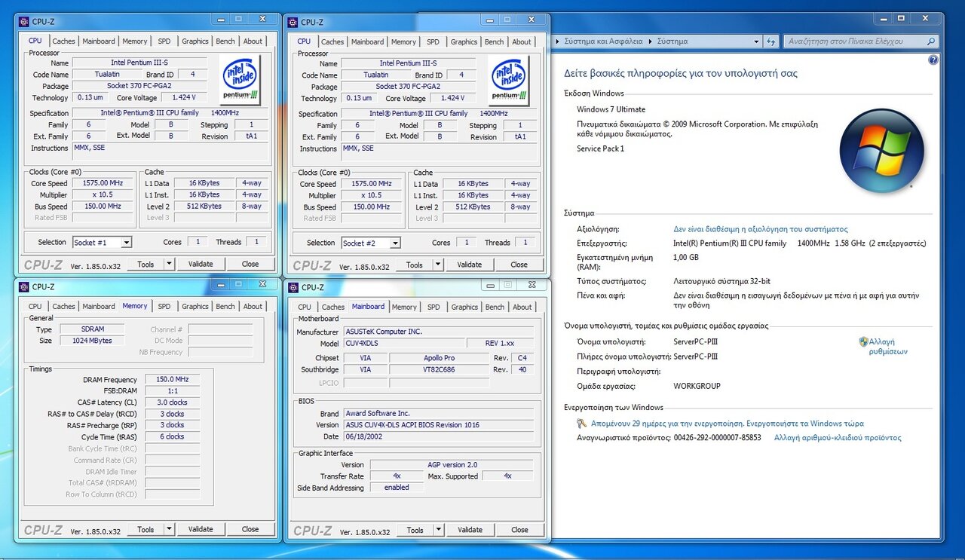Click the Service Pack 1 text
965x560 pixels.
click(x=600, y=148)
